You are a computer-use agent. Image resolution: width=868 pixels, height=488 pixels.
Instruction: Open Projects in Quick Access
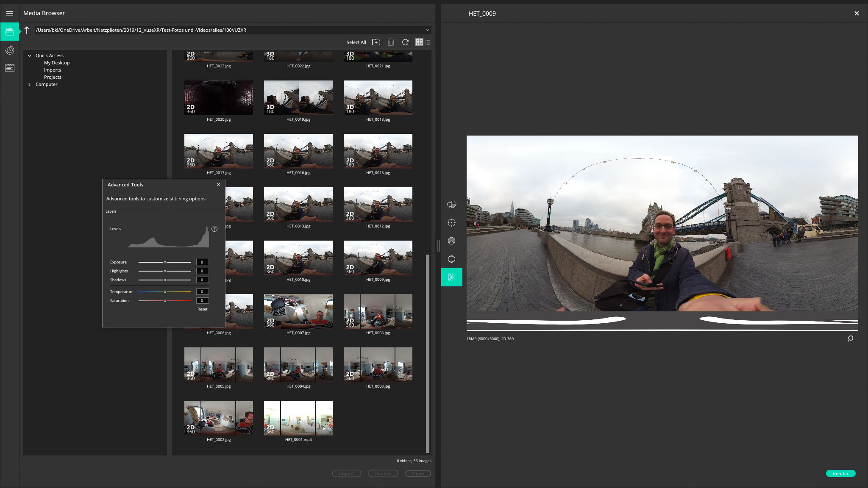tap(53, 77)
